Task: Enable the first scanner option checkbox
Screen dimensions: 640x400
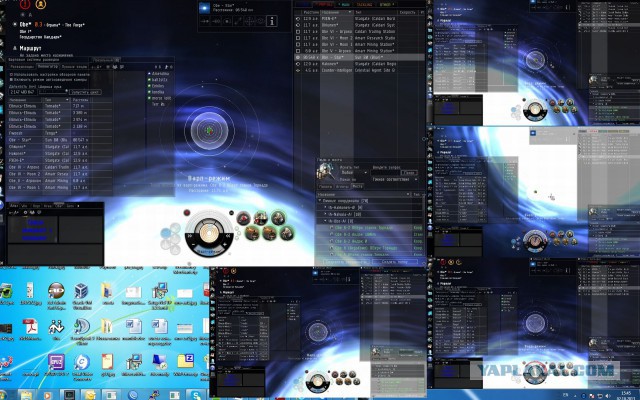Action: pos(11,75)
